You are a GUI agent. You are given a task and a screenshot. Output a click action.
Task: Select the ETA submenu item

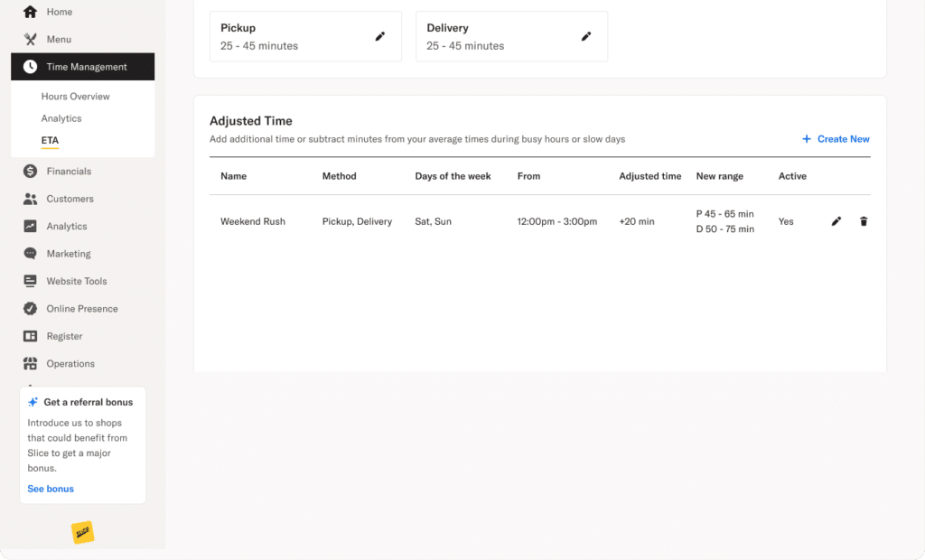click(x=50, y=140)
